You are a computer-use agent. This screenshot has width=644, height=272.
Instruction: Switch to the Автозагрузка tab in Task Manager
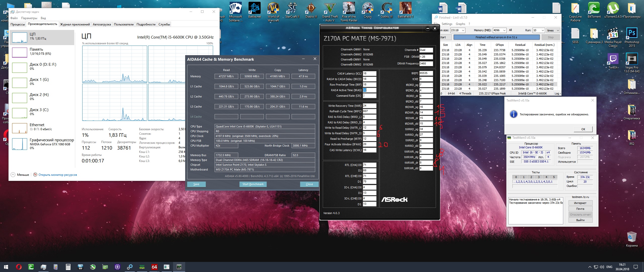click(x=102, y=24)
